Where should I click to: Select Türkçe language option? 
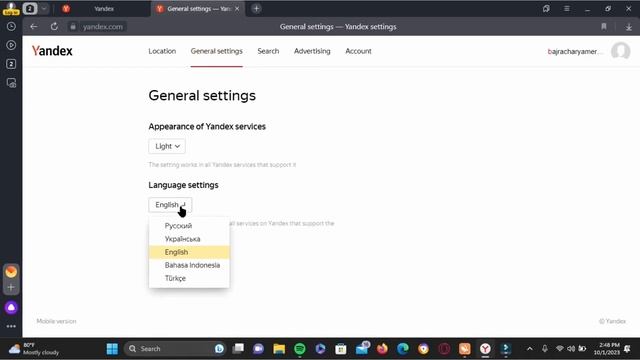point(189,278)
